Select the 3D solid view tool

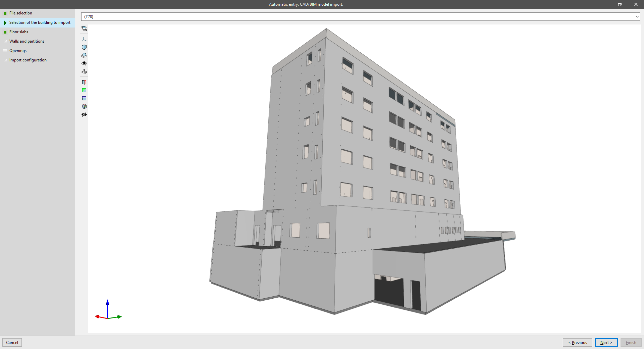(84, 47)
